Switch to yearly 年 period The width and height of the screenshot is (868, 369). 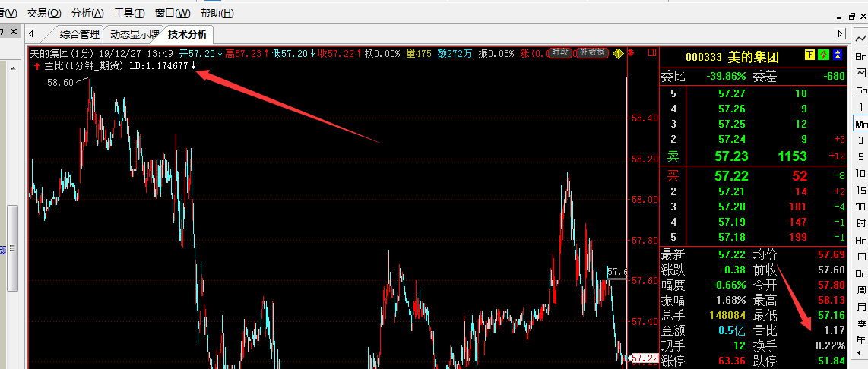(x=861, y=340)
